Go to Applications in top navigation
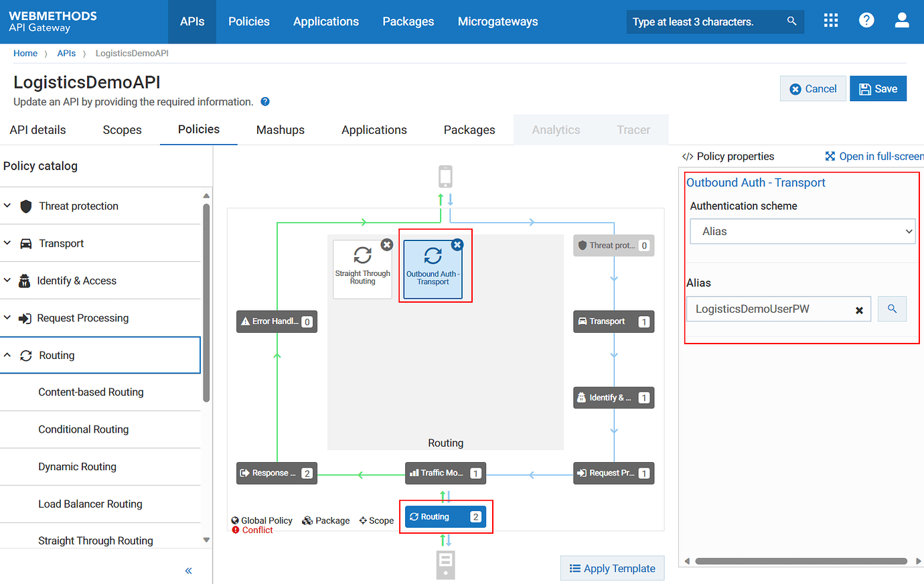 pyautogui.click(x=326, y=21)
